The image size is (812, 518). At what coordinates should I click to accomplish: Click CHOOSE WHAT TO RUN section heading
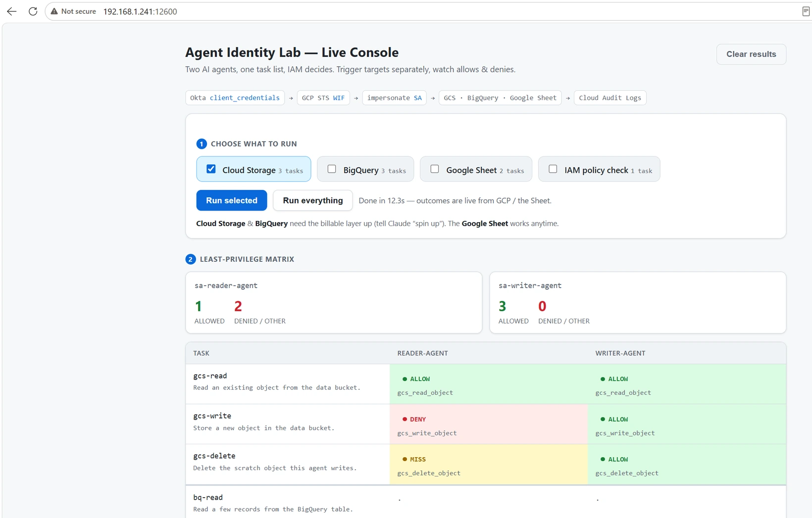[254, 144]
